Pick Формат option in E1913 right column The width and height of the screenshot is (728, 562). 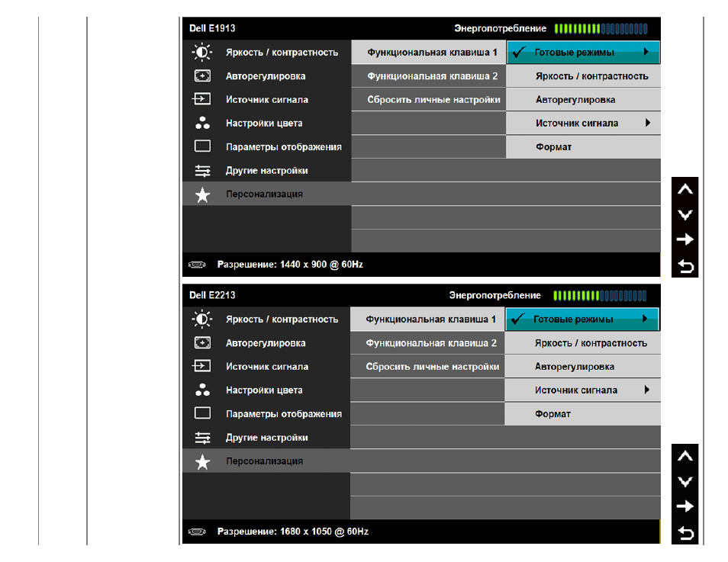(584, 146)
